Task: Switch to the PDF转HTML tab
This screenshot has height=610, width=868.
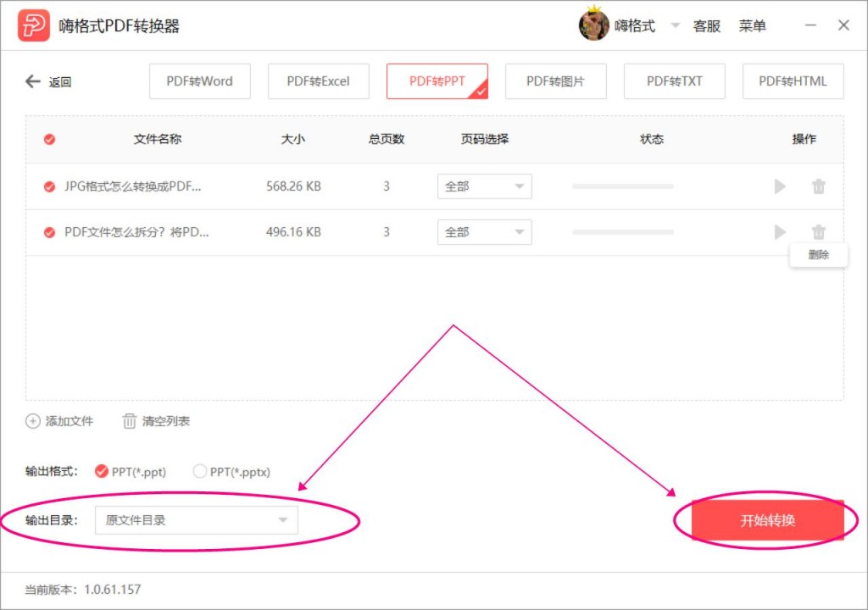Action: pos(793,81)
